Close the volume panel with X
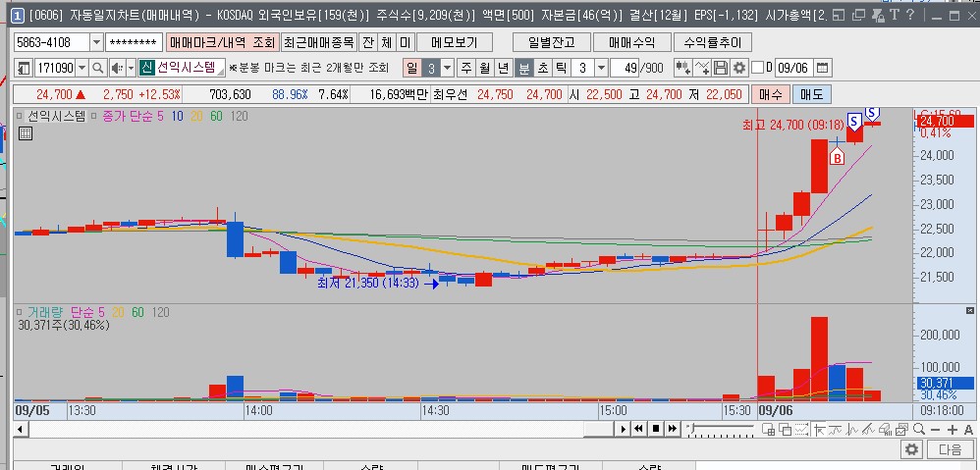 pyautogui.click(x=970, y=310)
